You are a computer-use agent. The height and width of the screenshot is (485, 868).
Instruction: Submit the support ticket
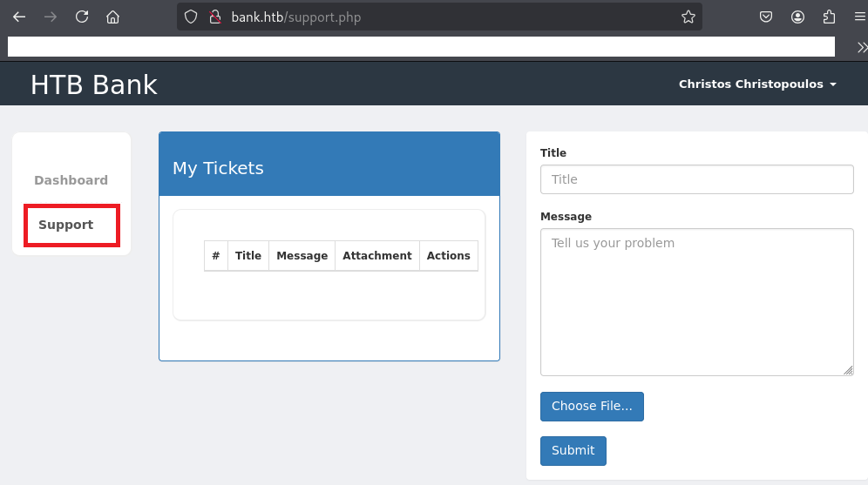[x=573, y=451]
